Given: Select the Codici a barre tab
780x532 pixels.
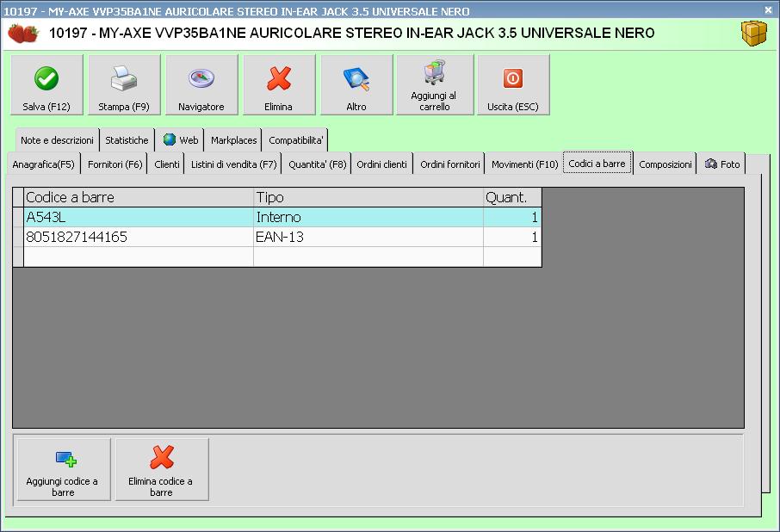Looking at the screenshot, I should tap(597, 163).
